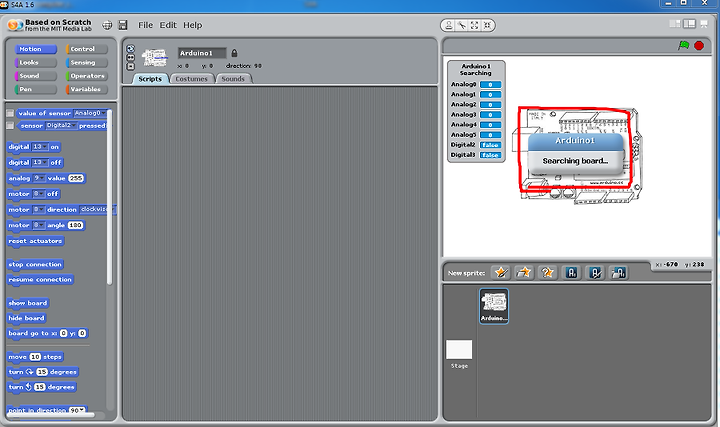Click the green flag to start
The width and height of the screenshot is (720, 427).
pyautogui.click(x=684, y=45)
